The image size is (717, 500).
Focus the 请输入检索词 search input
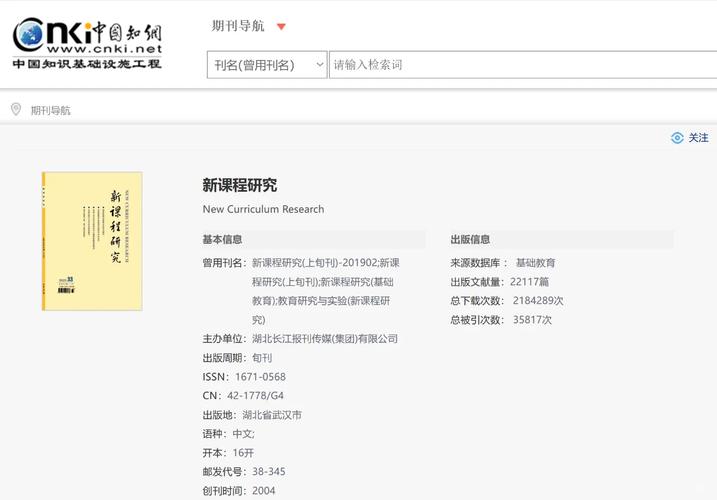tap(523, 65)
